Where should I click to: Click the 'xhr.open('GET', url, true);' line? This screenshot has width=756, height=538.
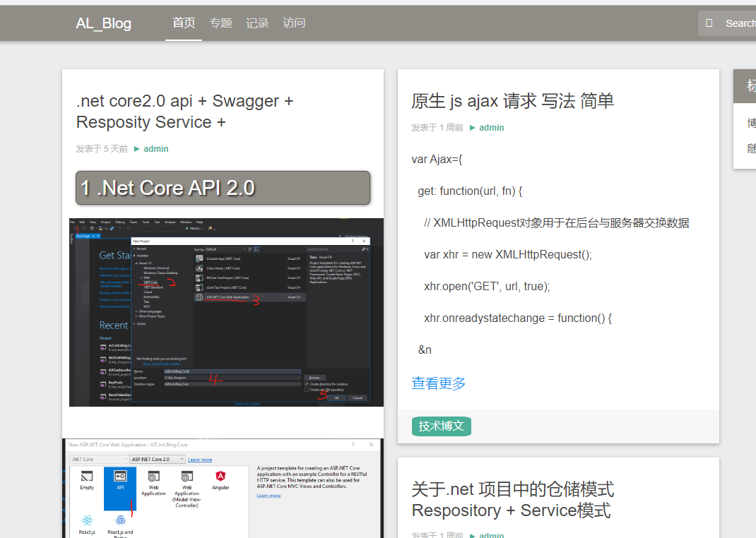click(x=487, y=287)
